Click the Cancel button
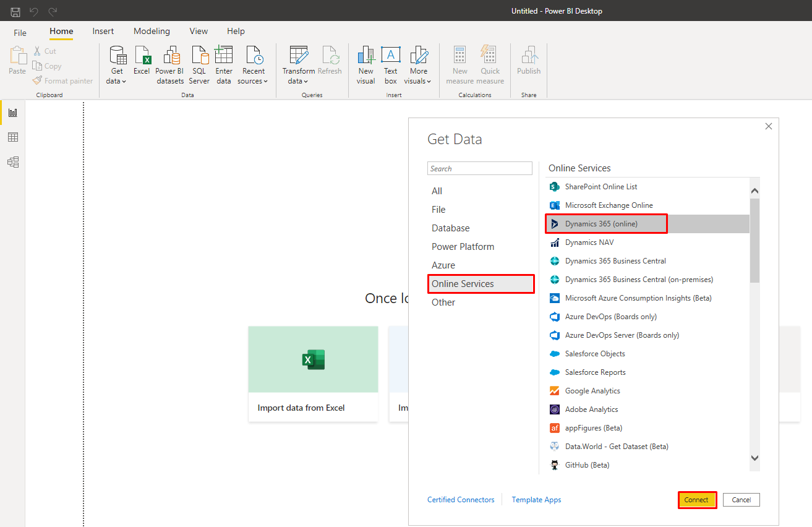This screenshot has height=527, width=812. [741, 500]
